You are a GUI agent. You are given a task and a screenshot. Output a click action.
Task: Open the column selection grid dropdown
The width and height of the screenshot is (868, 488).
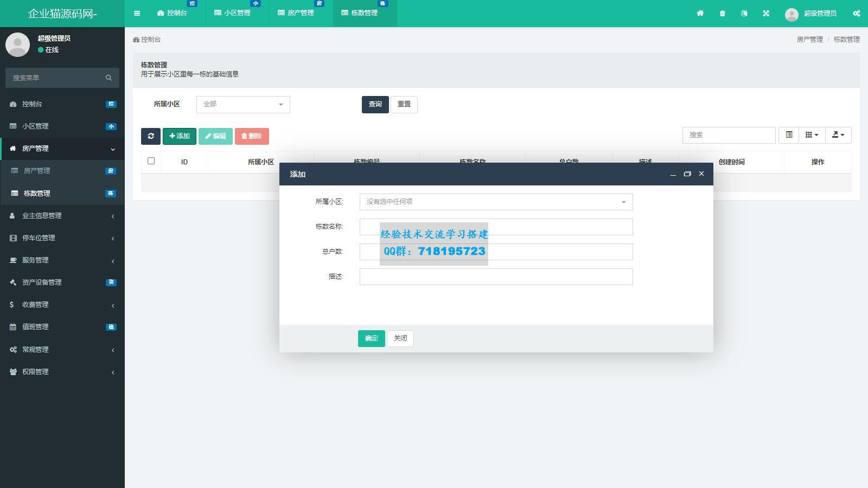point(812,135)
